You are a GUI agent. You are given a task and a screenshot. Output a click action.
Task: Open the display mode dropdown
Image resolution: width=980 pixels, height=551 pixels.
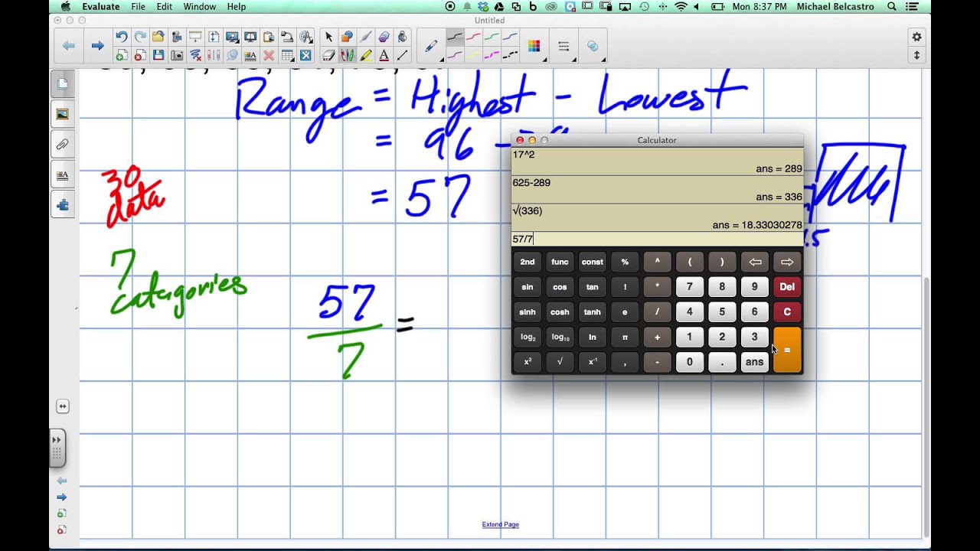point(232,36)
